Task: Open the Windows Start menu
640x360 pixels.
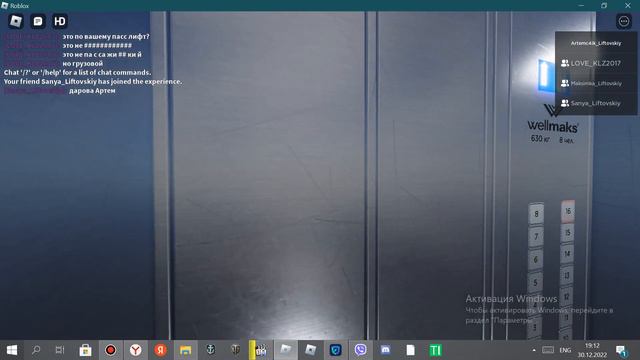Action: [x=12, y=350]
